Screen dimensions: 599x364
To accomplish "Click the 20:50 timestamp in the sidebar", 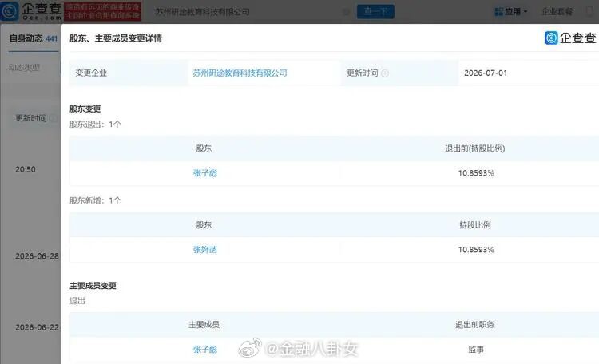I will coord(26,169).
